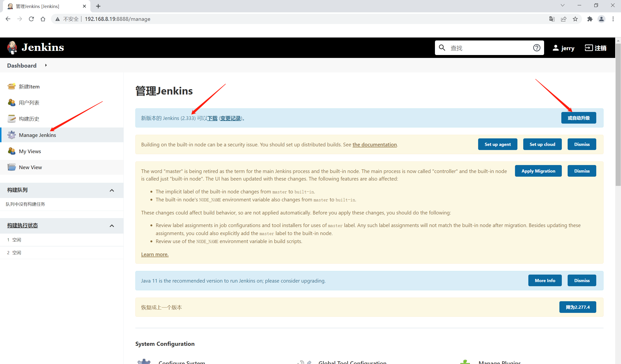The width and height of the screenshot is (621, 364).
Task: Click Set up agent button
Action: click(x=498, y=144)
